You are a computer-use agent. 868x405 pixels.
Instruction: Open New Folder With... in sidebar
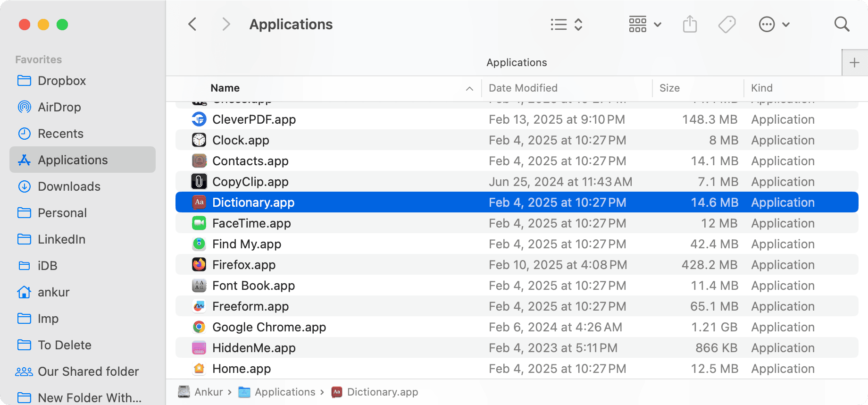point(83,397)
